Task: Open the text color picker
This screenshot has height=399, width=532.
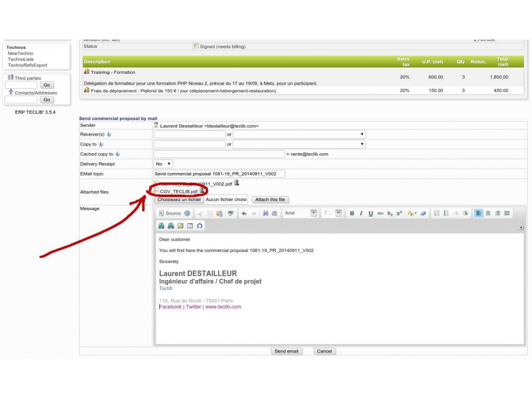Action: [x=411, y=214]
